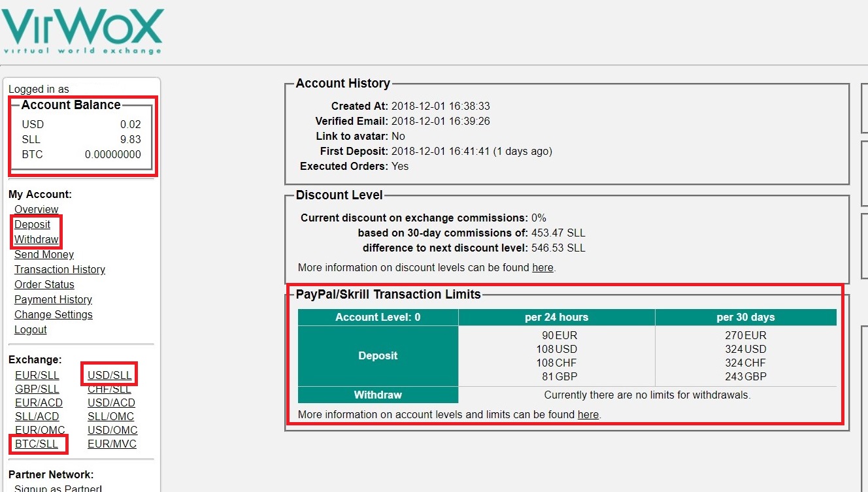
Task: Follow the 'here' link about discount levels
Action: pos(542,268)
